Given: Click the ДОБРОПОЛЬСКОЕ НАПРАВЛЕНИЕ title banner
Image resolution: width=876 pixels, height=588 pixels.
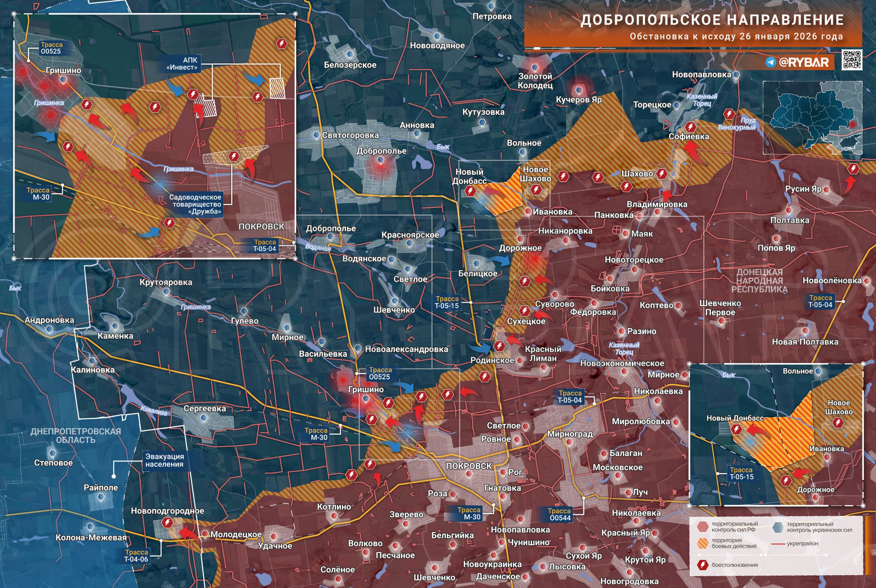Looking at the screenshot, I should (x=712, y=20).
